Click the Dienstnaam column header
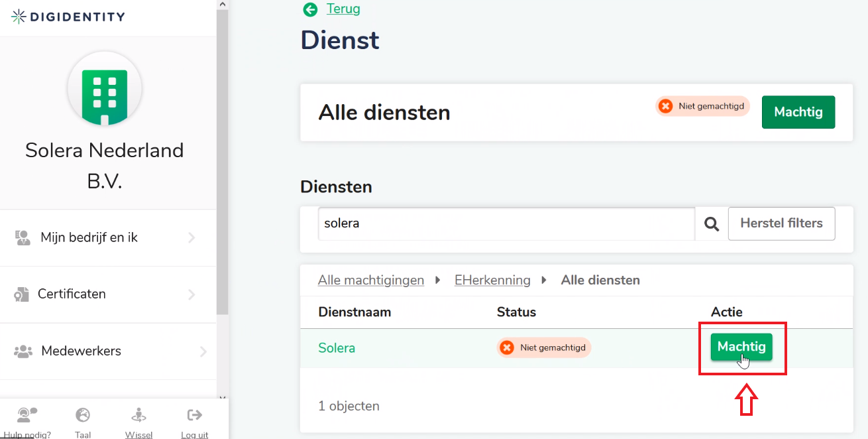Screen dimensions: 868x439 pyautogui.click(x=354, y=312)
